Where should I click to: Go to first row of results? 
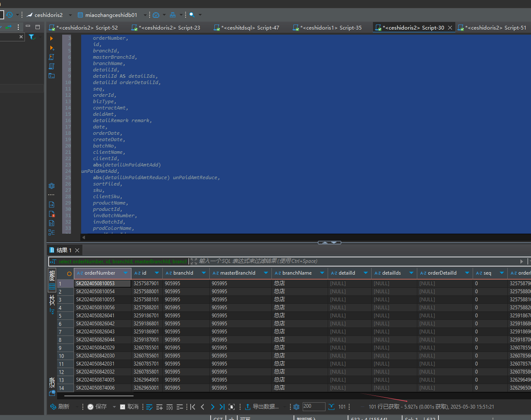(x=193, y=407)
